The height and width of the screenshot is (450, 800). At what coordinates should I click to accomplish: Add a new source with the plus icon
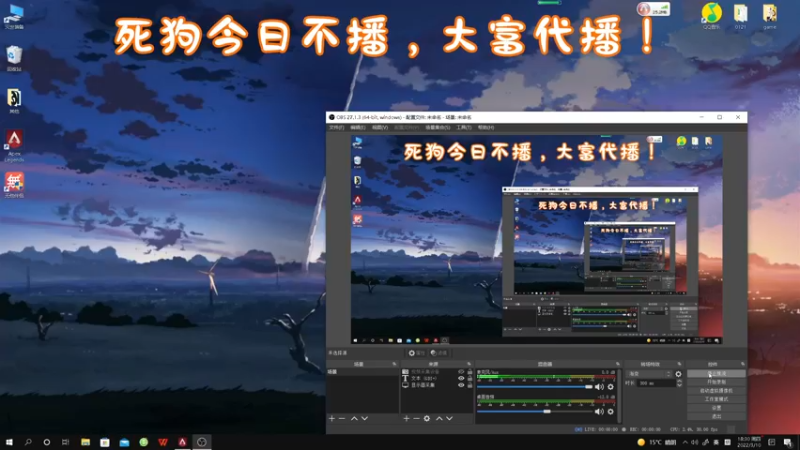coord(406,418)
